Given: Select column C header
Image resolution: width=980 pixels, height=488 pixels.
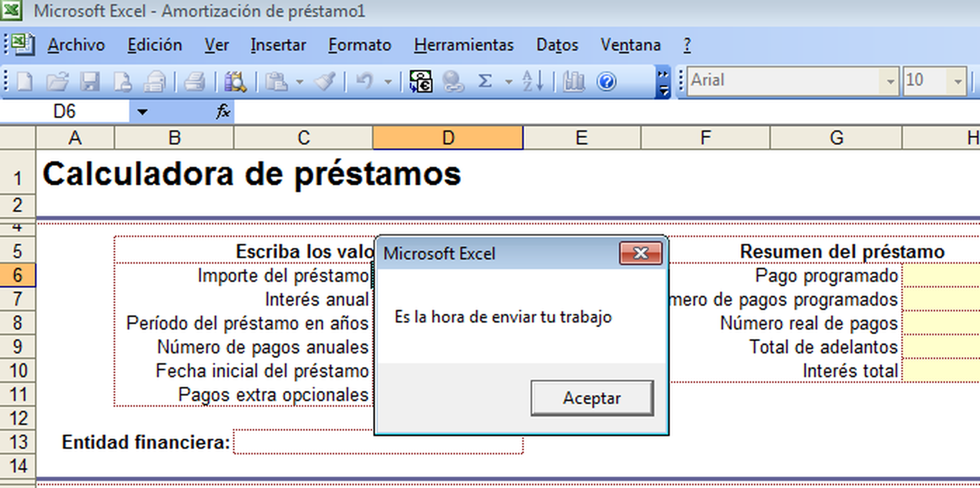Looking at the screenshot, I should tap(304, 138).
